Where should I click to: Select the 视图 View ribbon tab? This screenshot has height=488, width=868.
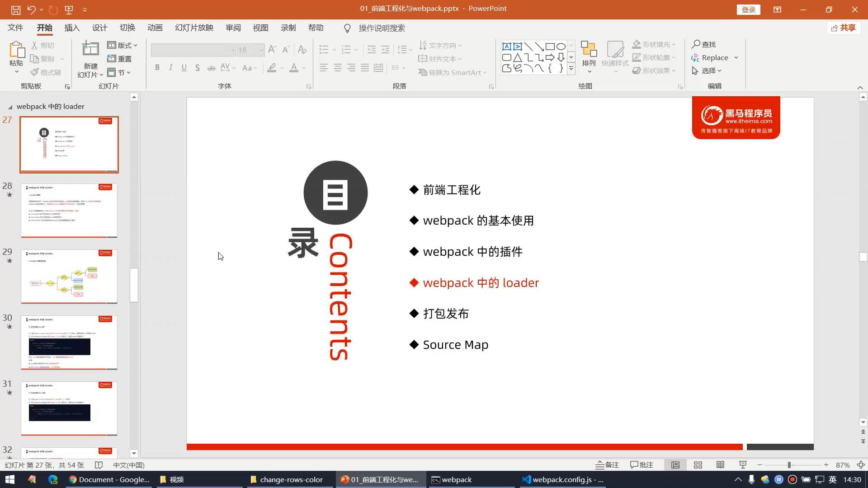click(260, 28)
